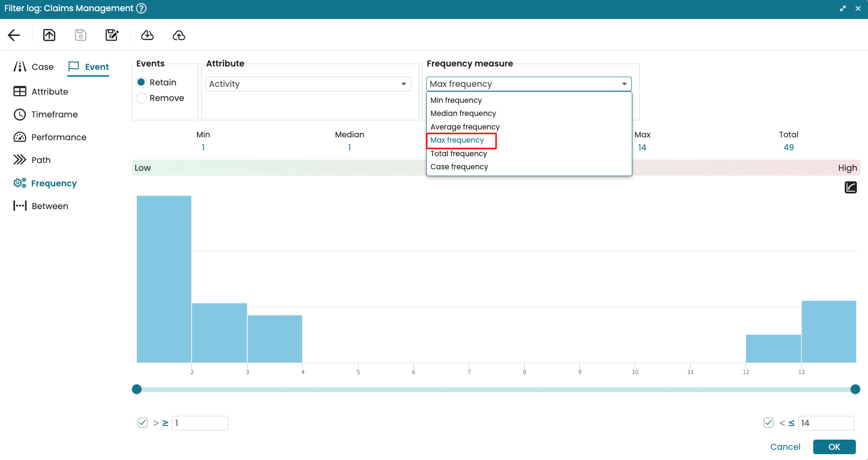Click the upper bound input field
This screenshot has width=868, height=460.
point(826,423)
